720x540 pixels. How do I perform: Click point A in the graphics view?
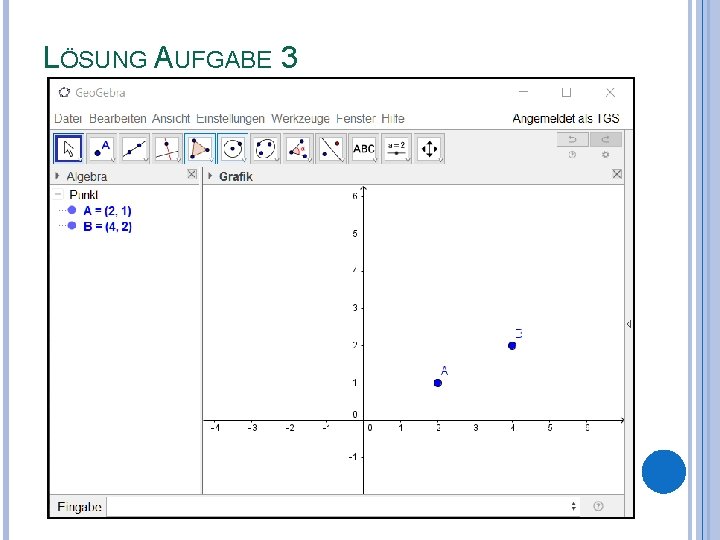pos(438,382)
